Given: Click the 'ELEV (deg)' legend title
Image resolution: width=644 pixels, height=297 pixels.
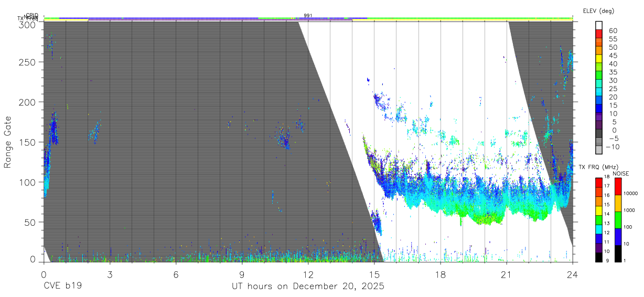Looking at the screenshot, I should [x=598, y=11].
